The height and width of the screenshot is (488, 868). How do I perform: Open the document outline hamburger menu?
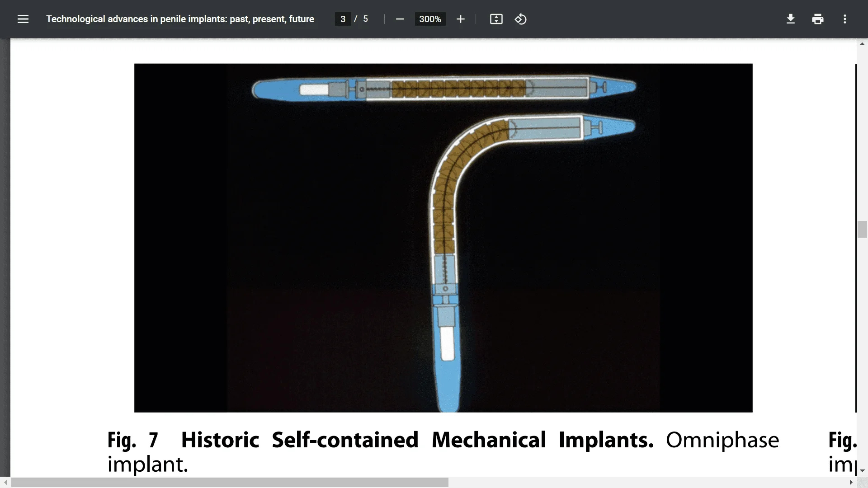(x=23, y=19)
